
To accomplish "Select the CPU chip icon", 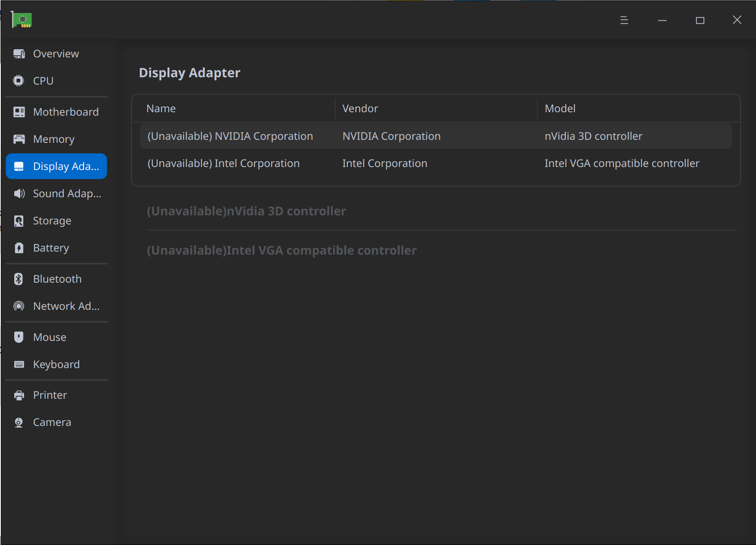I will (19, 81).
